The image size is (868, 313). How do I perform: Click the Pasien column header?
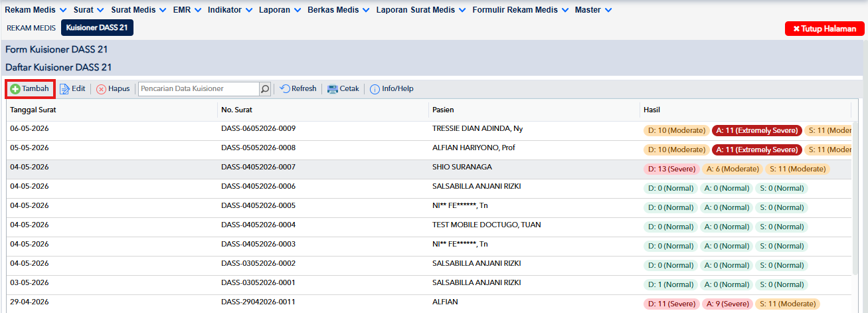pos(535,110)
